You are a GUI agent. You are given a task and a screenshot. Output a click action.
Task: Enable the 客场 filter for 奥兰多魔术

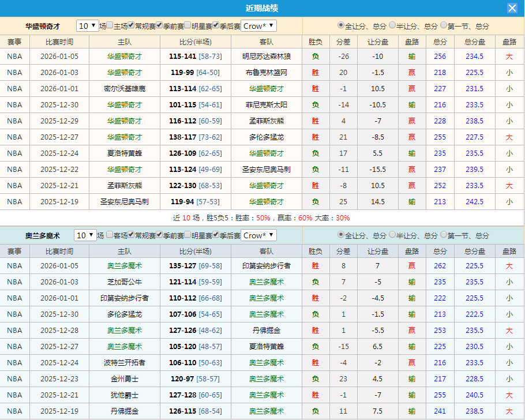coord(109,235)
